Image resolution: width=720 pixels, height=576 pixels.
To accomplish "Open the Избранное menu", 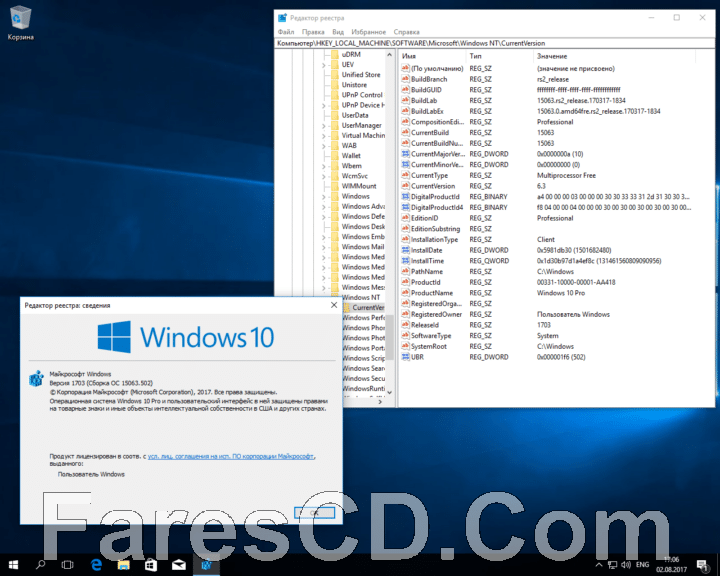I will pyautogui.click(x=368, y=32).
